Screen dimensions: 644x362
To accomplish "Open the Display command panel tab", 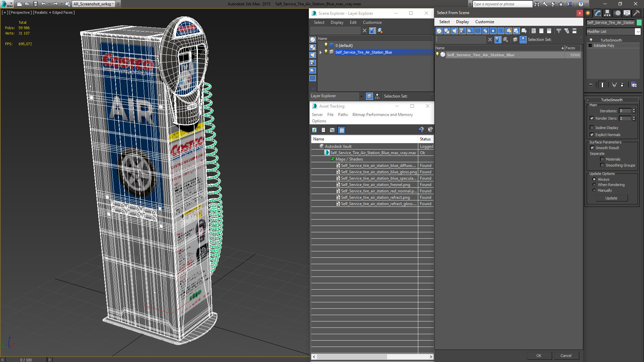I will 627,13.
